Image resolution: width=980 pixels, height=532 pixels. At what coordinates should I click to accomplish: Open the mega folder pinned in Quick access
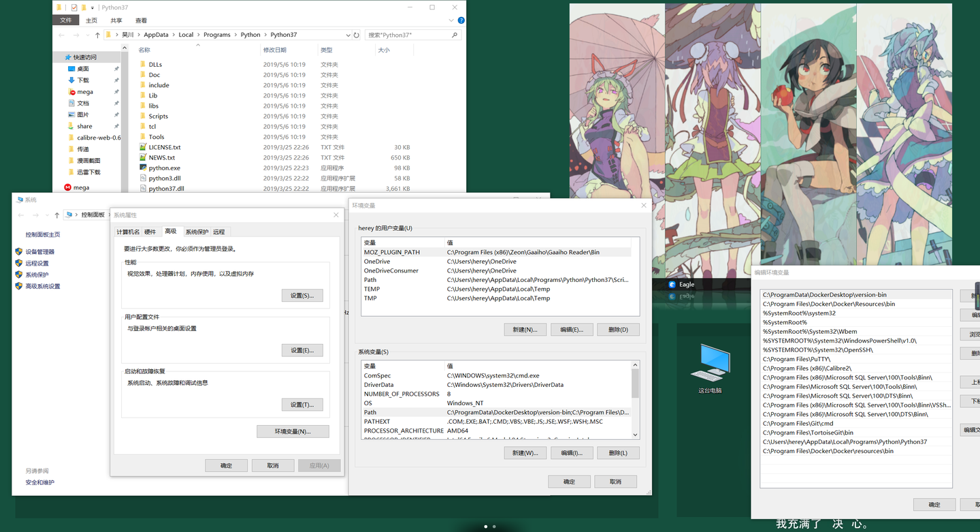pyautogui.click(x=84, y=91)
